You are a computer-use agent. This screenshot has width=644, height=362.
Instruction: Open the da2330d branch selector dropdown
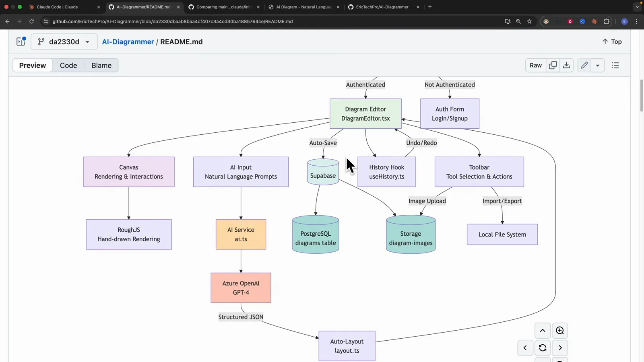tap(64, 41)
